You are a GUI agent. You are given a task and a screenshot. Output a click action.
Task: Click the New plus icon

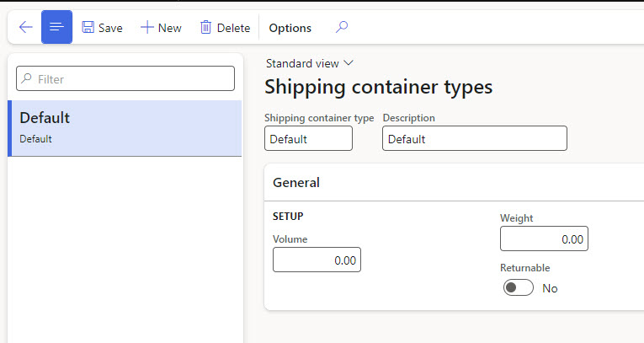[x=147, y=28]
